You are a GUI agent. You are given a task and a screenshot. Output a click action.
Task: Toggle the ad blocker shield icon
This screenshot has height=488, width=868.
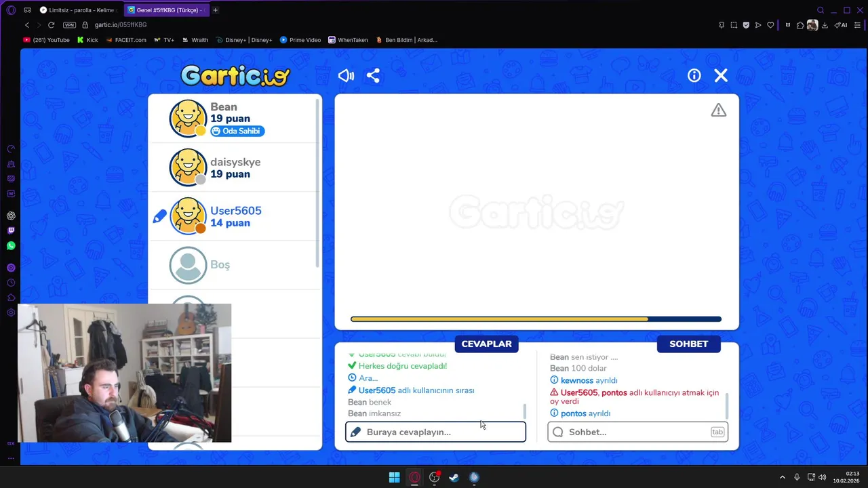(746, 25)
